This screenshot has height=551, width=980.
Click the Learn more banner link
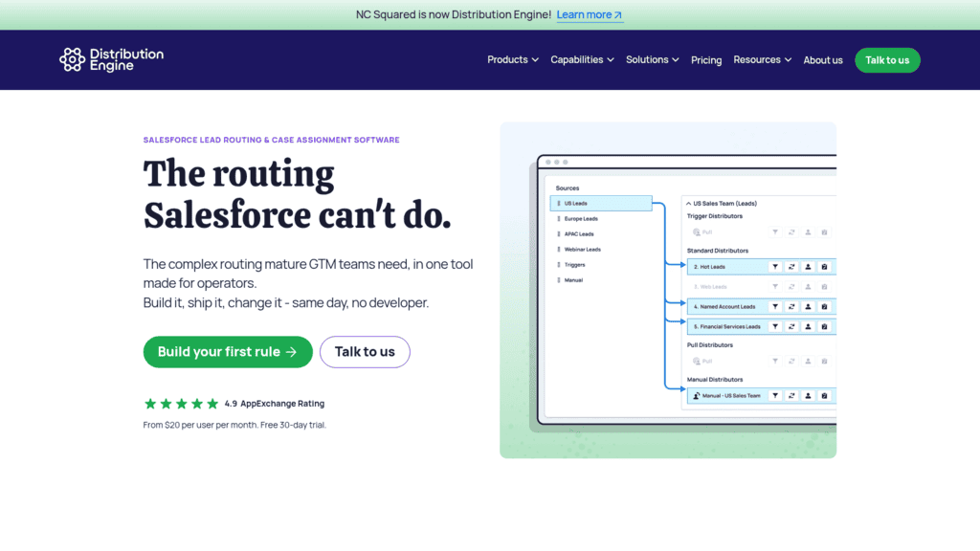[590, 15]
